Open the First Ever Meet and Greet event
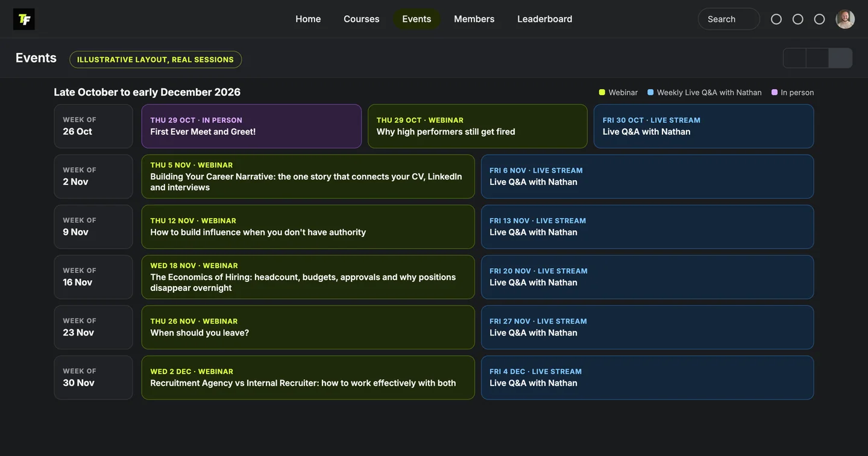 tap(251, 126)
